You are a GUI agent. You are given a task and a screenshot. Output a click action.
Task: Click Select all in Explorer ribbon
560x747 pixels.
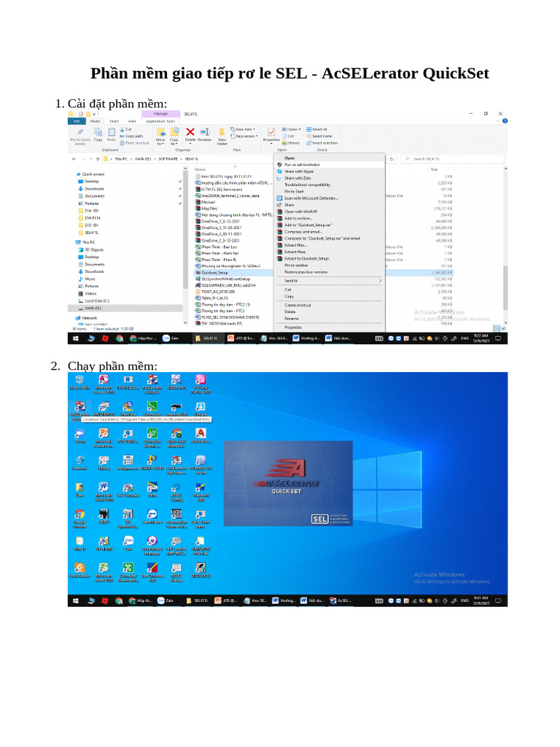[316, 129]
